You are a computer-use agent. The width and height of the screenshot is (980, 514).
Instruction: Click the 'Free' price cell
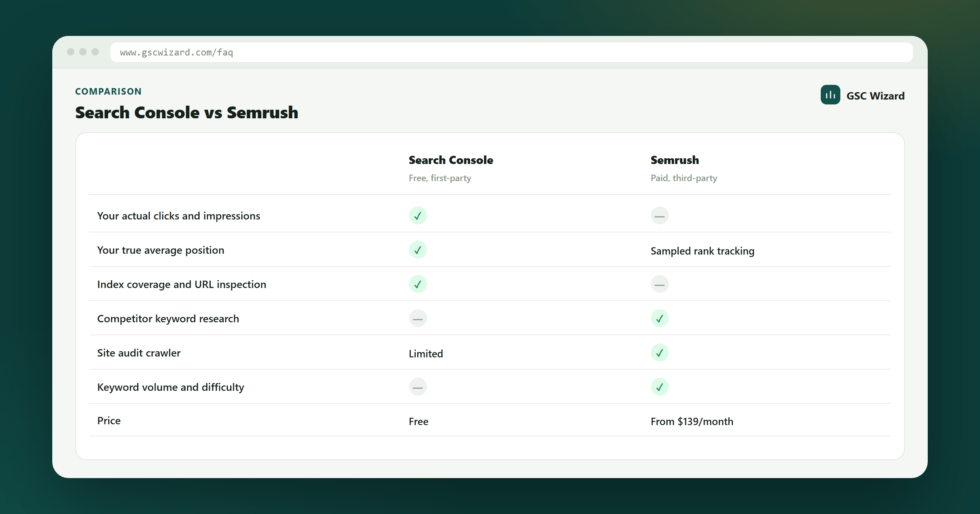418,421
